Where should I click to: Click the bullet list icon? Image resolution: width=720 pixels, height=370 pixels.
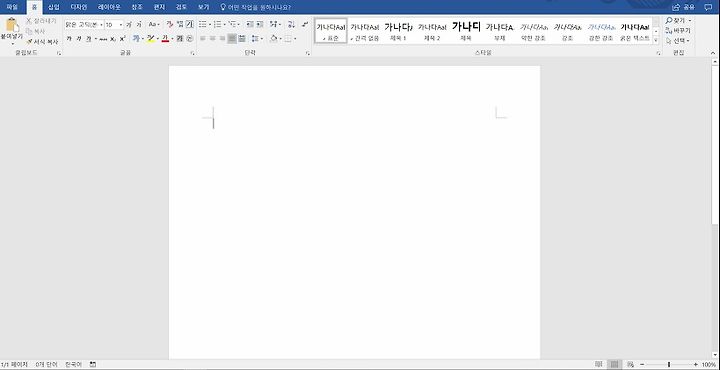pos(202,24)
